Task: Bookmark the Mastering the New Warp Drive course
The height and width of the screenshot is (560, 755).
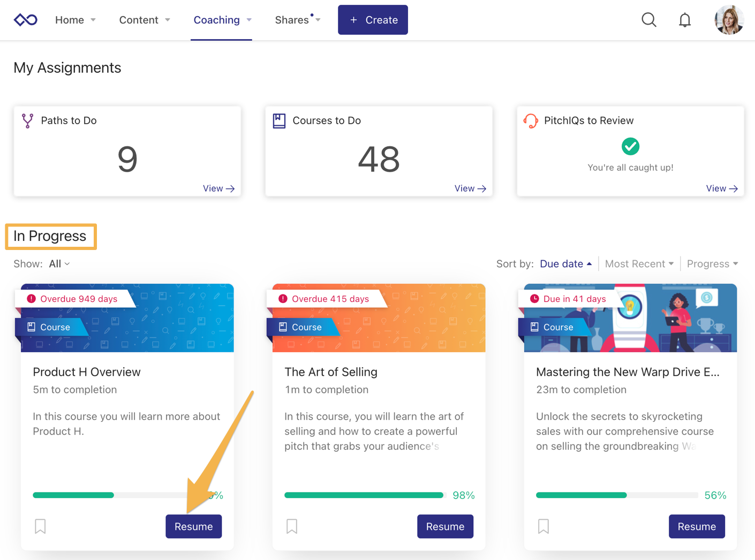Action: pyautogui.click(x=543, y=526)
